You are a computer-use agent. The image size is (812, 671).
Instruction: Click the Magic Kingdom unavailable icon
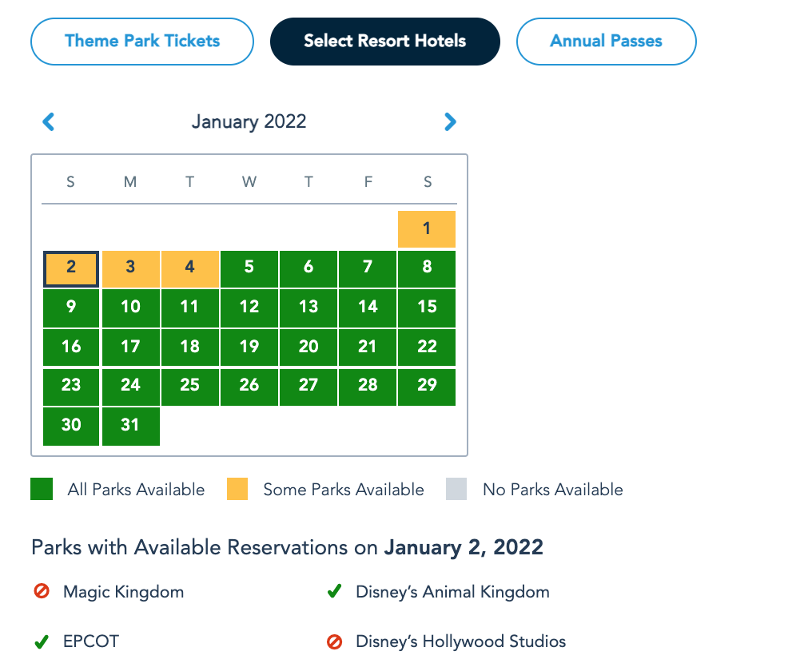42,592
